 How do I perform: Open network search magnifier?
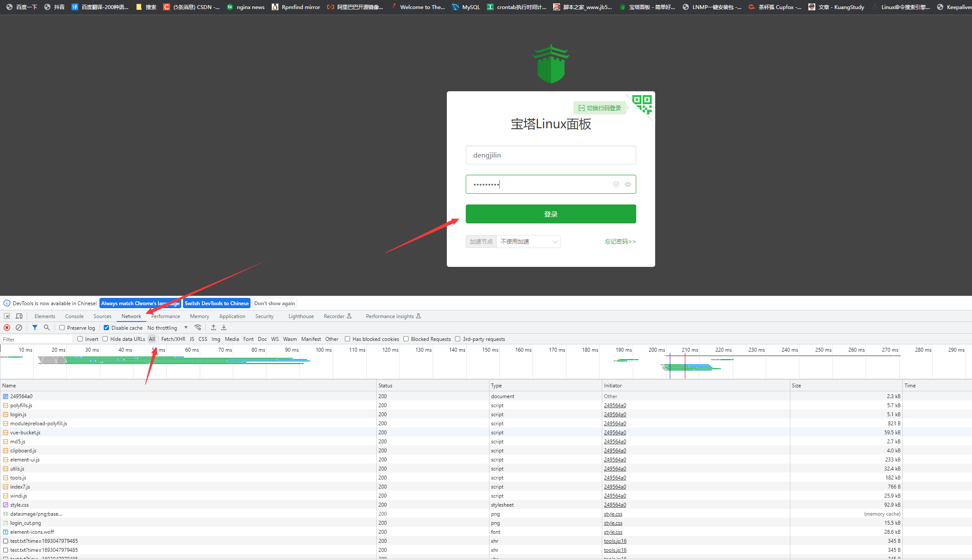click(x=47, y=328)
